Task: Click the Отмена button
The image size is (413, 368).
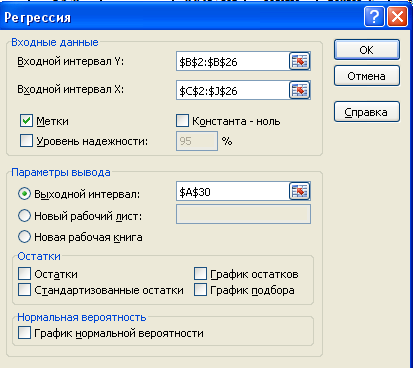Action: tap(367, 76)
